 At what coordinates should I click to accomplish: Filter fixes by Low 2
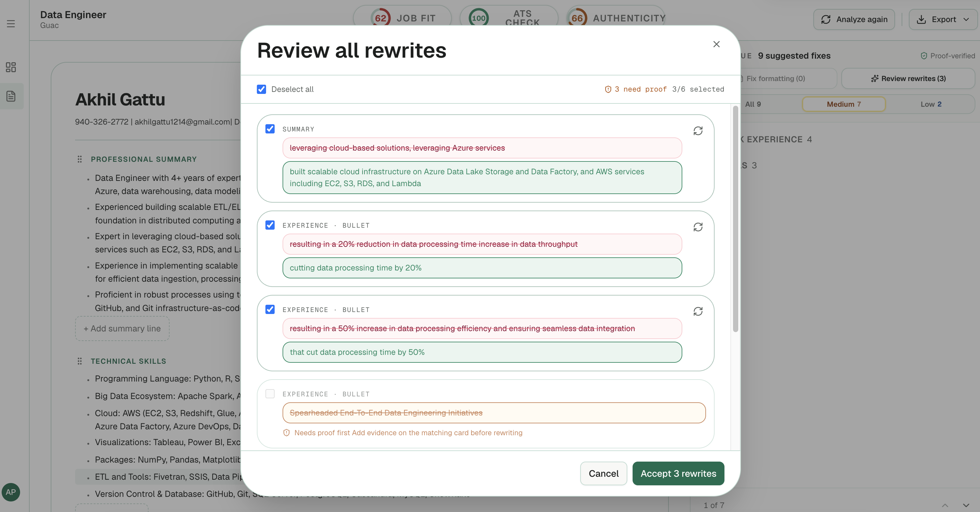931,104
